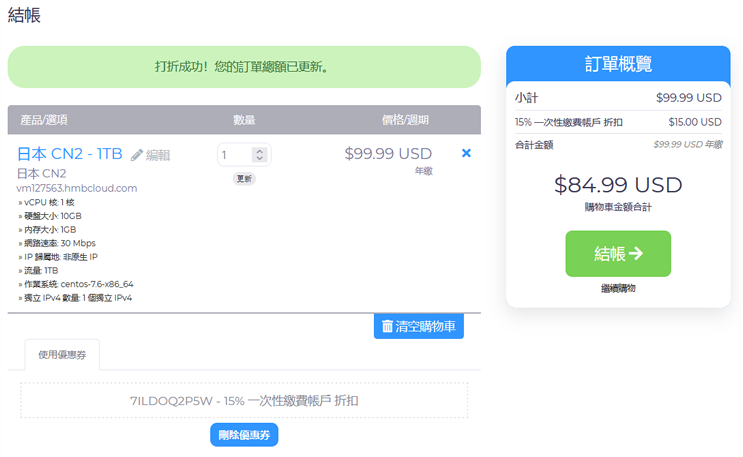Click the quantity input field
This screenshot has width=743, height=457.
(237, 155)
